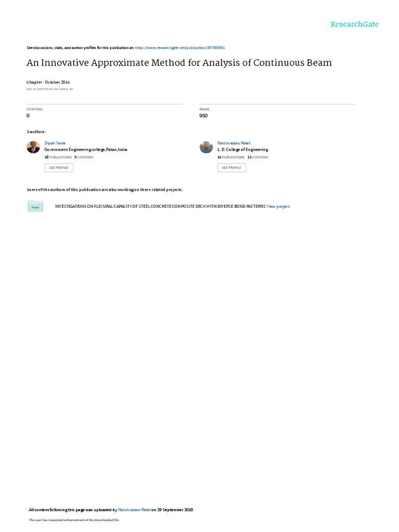Screen dimensions: 399x532
Task: Open Harshvadan Patel's author name link
Action: click(234, 143)
